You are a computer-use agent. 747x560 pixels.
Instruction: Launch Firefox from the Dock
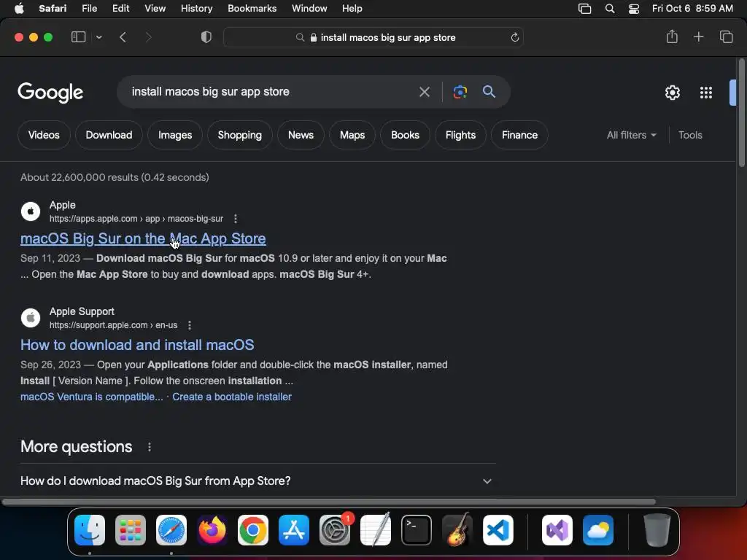tap(212, 530)
